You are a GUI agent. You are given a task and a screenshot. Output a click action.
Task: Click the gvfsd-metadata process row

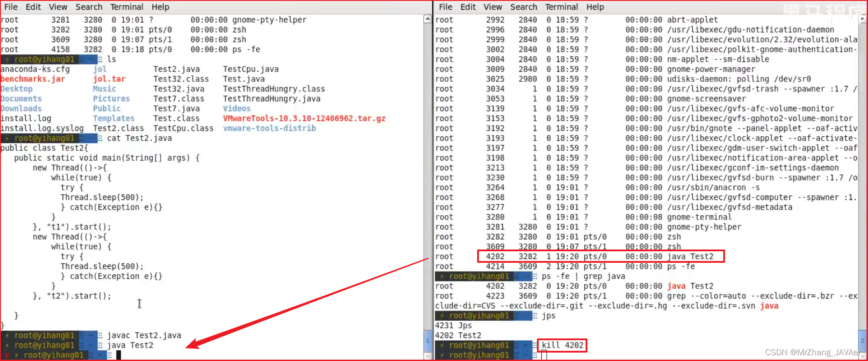(614, 207)
